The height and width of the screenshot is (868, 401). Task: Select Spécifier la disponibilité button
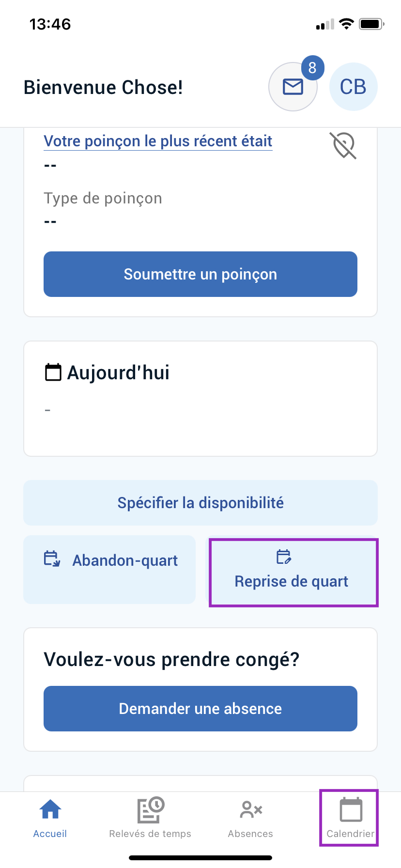click(200, 503)
